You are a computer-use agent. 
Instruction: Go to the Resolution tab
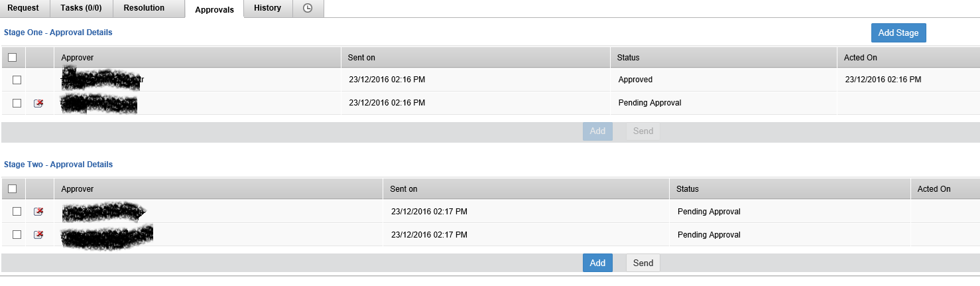144,9
